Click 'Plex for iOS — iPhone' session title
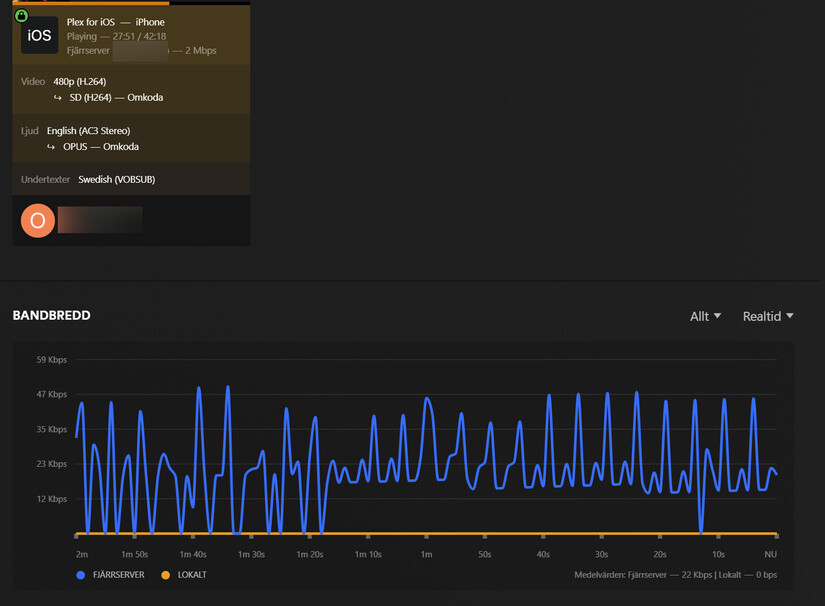825x606 pixels. 115,22
